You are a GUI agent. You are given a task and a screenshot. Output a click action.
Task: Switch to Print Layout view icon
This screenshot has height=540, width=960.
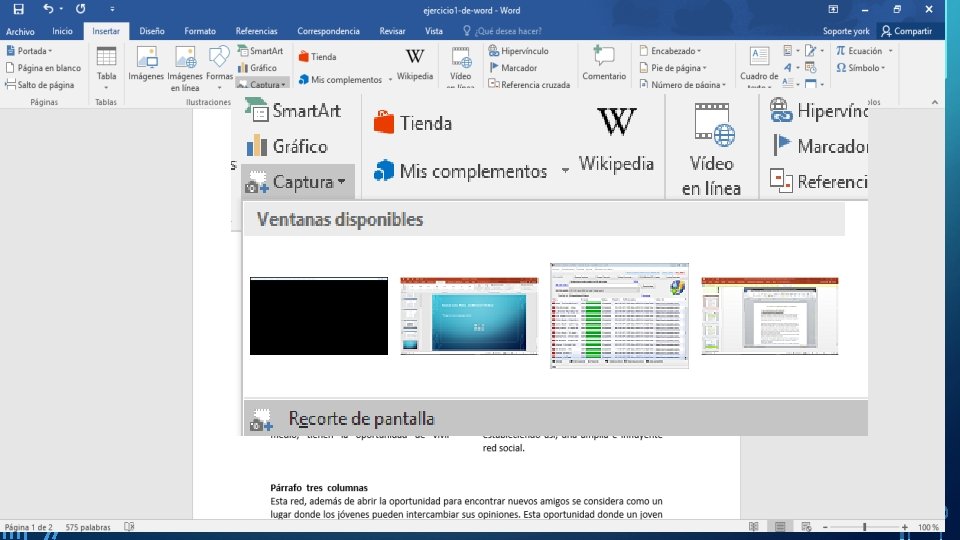[x=780, y=527]
